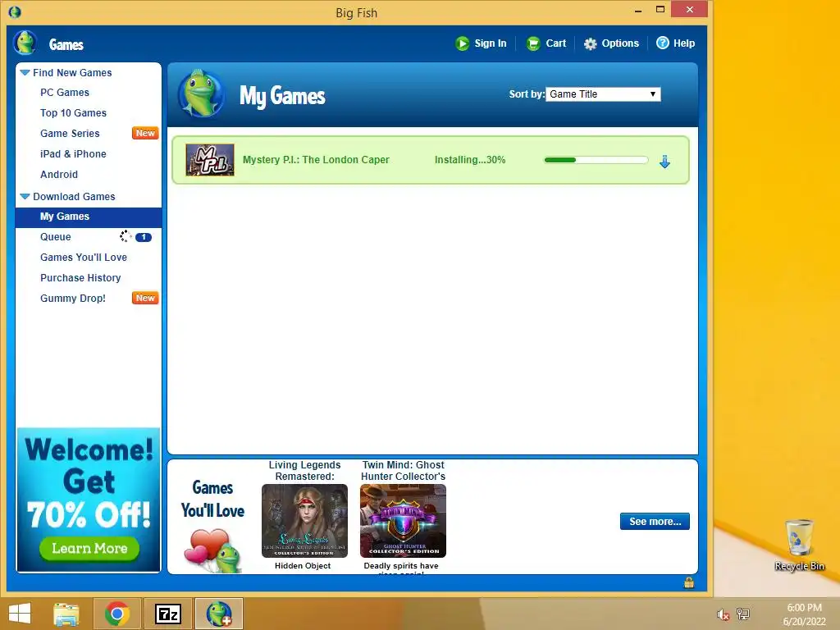Screen dimensions: 840x630
Task: Click the installation progress bar
Action: pos(596,160)
